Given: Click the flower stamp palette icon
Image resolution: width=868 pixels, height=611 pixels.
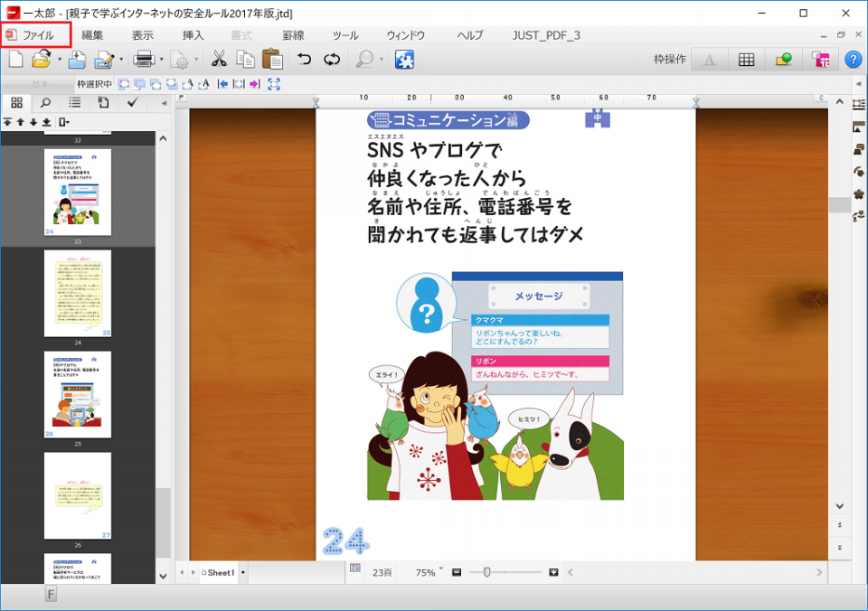Looking at the screenshot, I should pyautogui.click(x=859, y=193).
